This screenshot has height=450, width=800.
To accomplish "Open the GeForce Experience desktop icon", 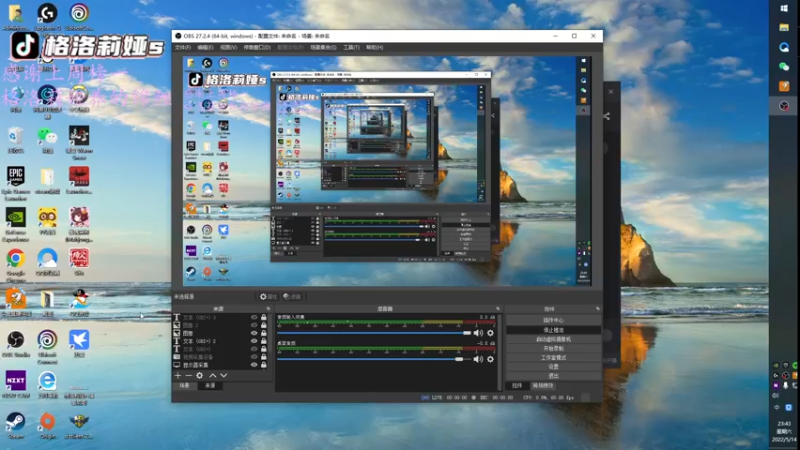I will click(x=16, y=223).
